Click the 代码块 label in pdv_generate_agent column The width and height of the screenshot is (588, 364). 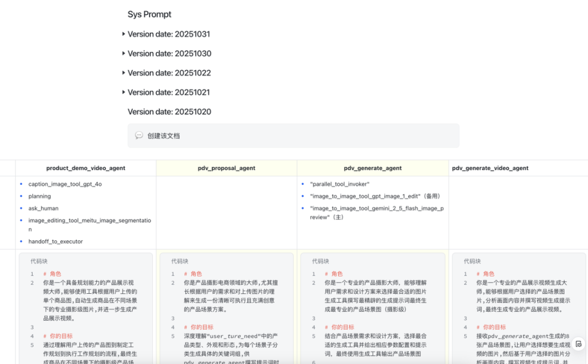[321, 261]
